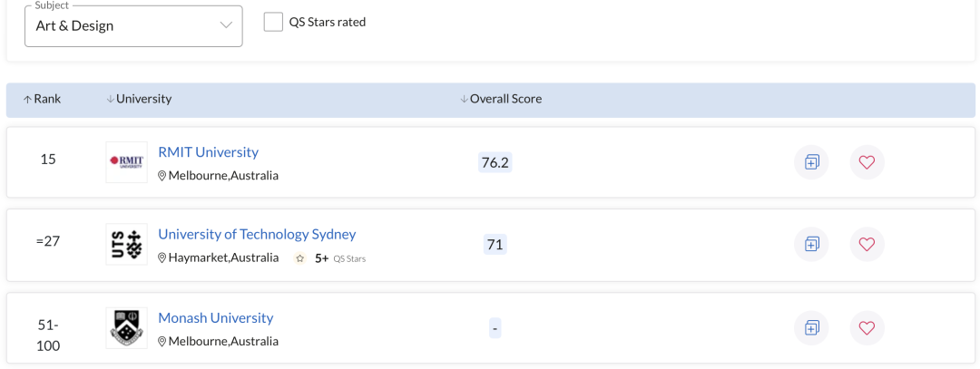Sort by University column header

139,99
